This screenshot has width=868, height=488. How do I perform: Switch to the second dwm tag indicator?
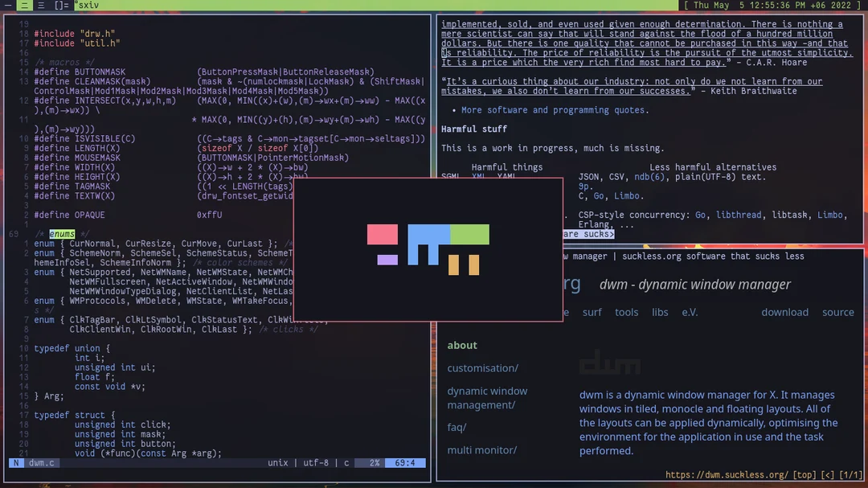[x=24, y=6]
